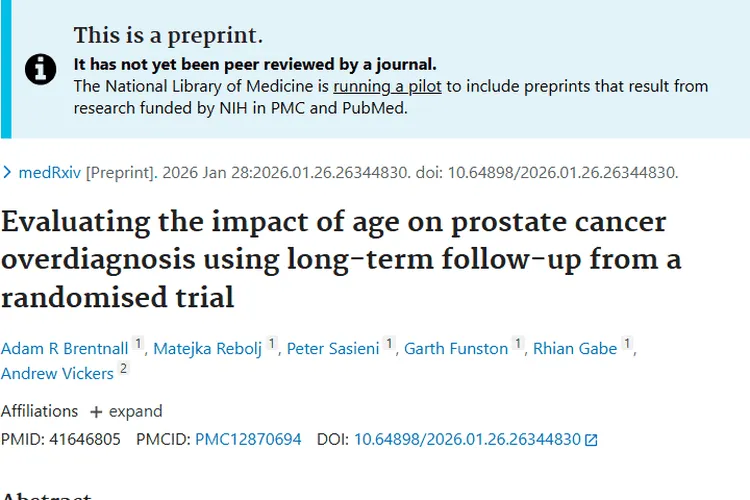The height and width of the screenshot is (500, 750).
Task: Click external link icon after the DOI
Action: (x=591, y=440)
